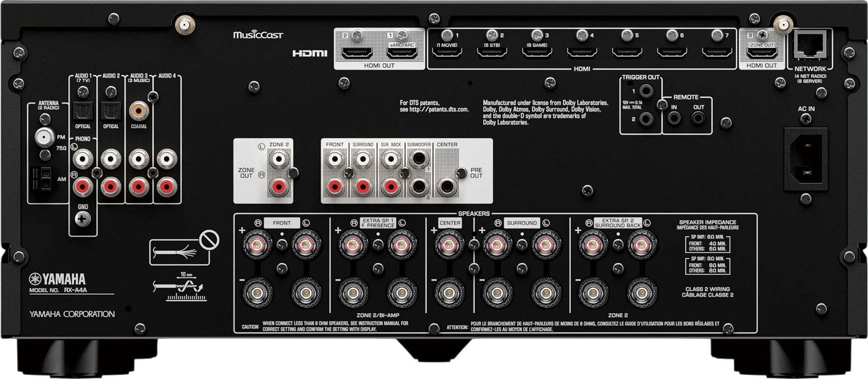Click the 'SPEAKERS' section heading
Viewport: 868px width, 379px height.
(474, 213)
